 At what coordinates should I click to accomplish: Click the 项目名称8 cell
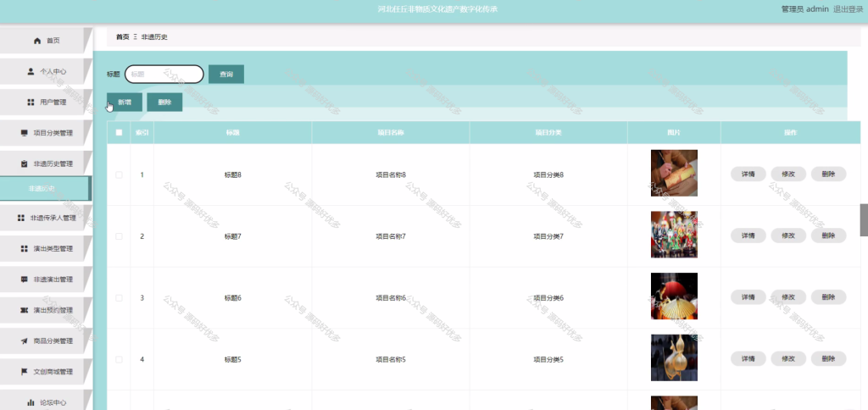click(391, 175)
